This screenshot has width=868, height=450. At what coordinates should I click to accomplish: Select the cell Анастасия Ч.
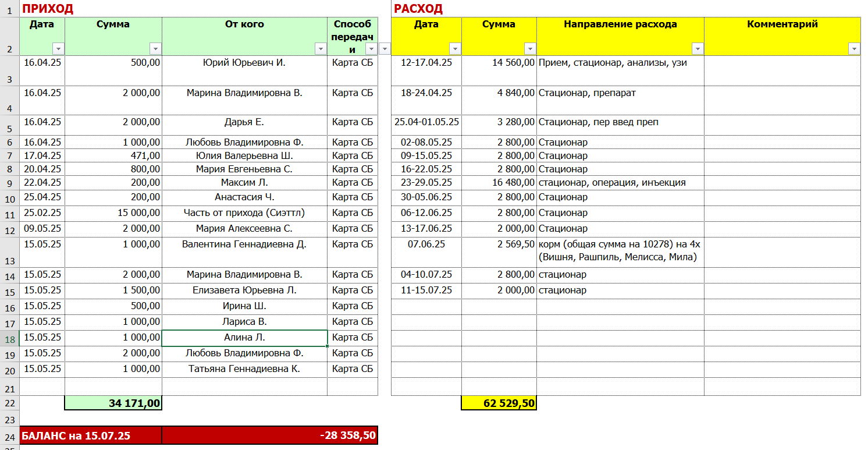coord(244,197)
